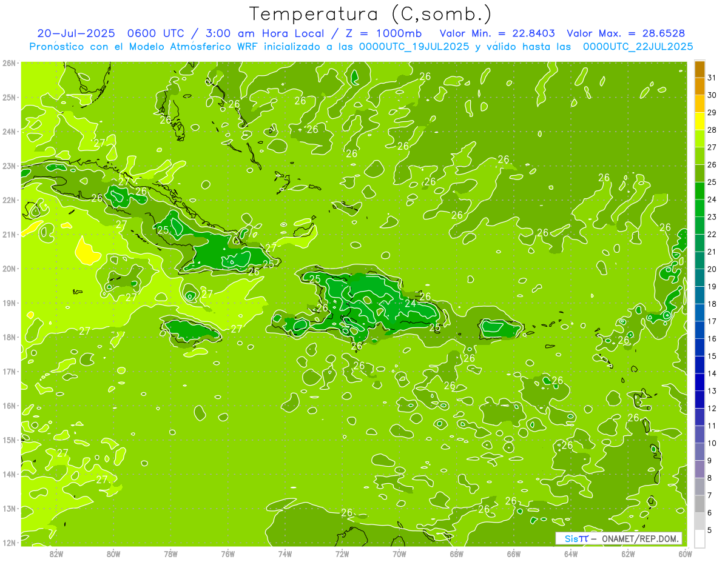The height and width of the screenshot is (562, 728).
Task: Click the longitude label 62W
Action: point(628,554)
